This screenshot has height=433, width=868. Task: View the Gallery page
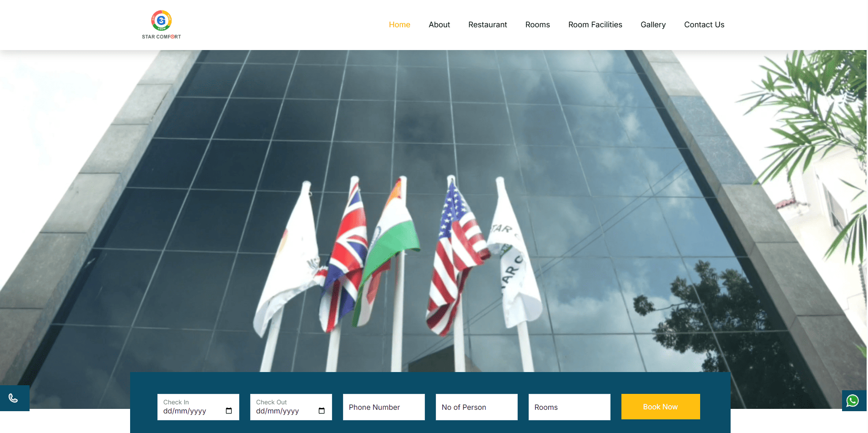(x=653, y=25)
